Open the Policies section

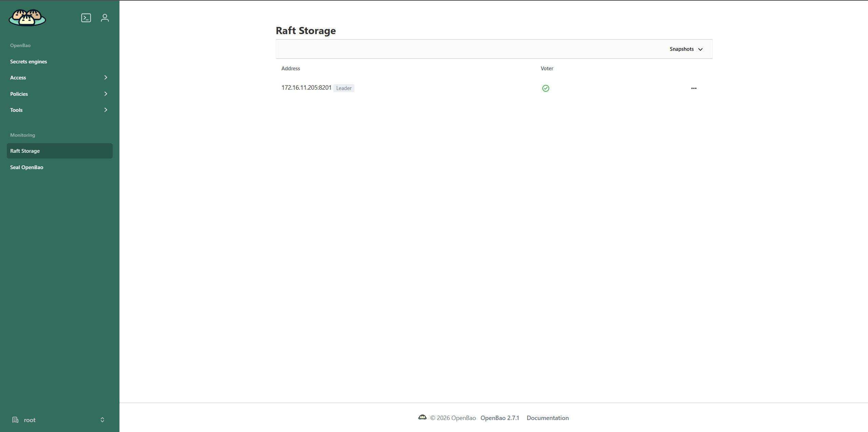coord(59,94)
